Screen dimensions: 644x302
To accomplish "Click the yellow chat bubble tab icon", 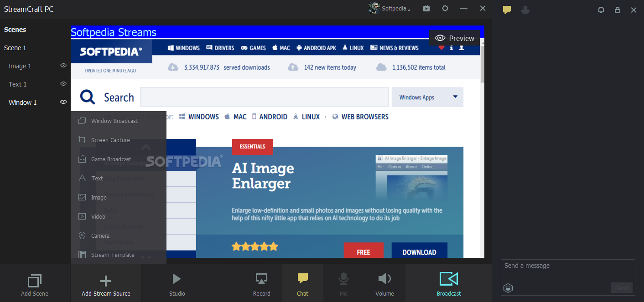I will (x=507, y=10).
